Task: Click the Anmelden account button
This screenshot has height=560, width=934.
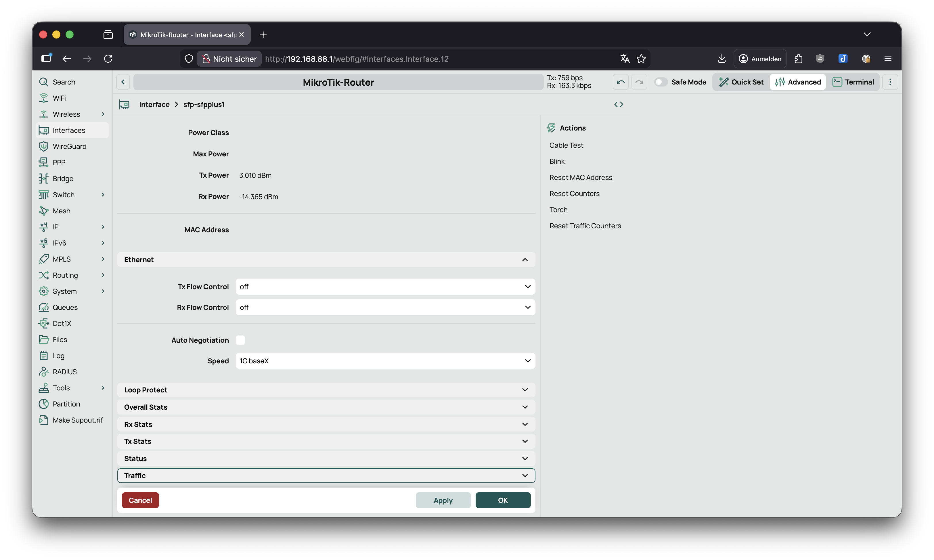Action: pos(760,58)
